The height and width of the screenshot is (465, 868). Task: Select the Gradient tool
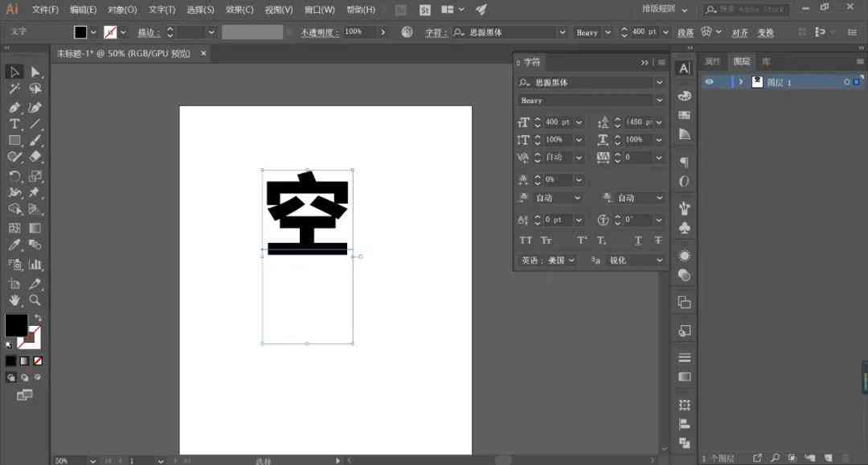[35, 228]
